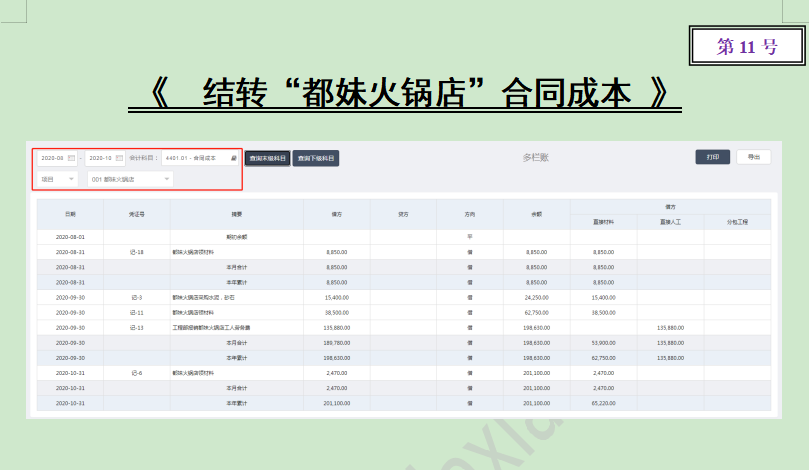Click summary text in 记-3 row
This screenshot has height=470, width=809.
[x=203, y=298]
